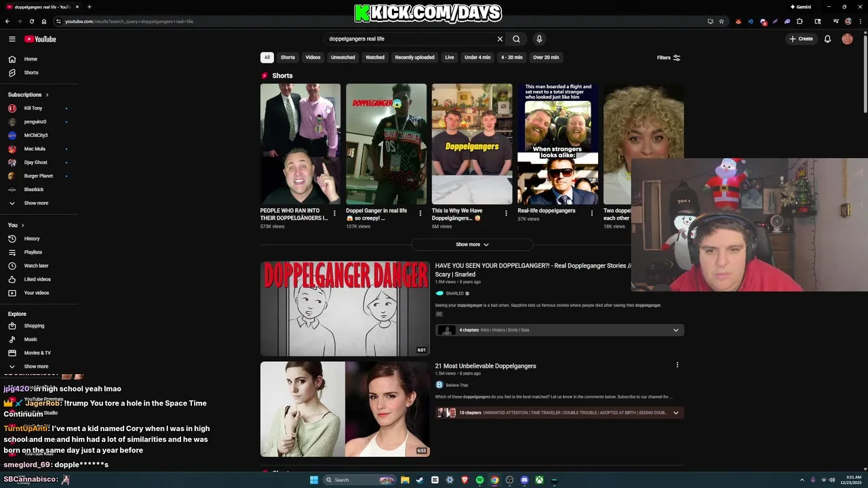
Task: Open the search Filters panel
Action: click(669, 58)
